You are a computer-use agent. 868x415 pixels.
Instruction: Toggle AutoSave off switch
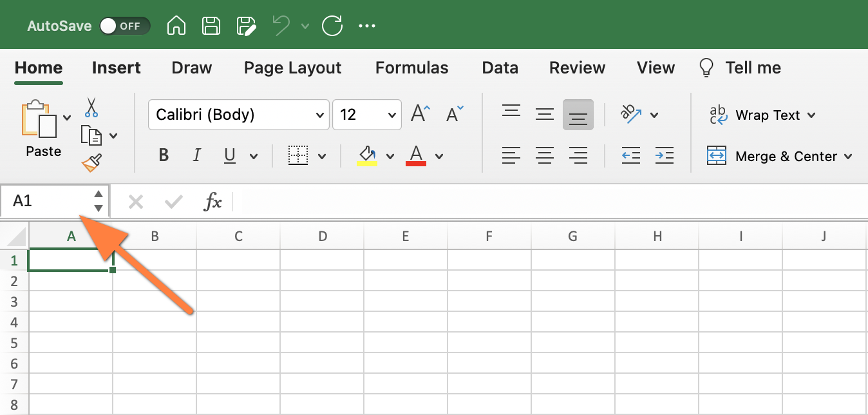(125, 26)
